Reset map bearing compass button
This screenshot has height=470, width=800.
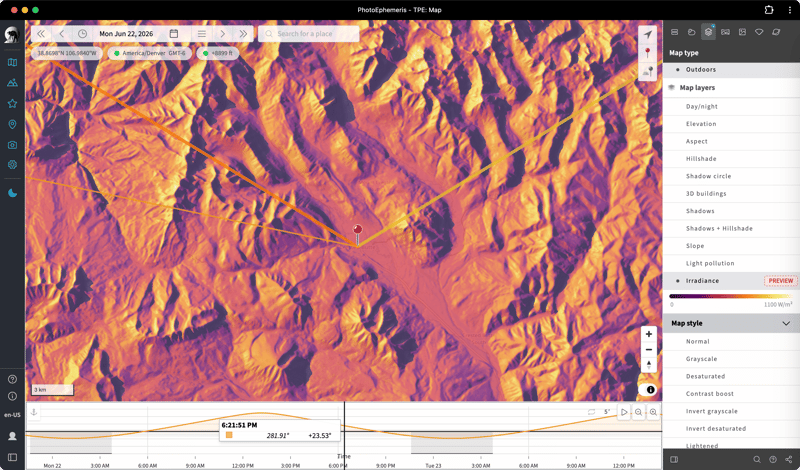(648, 365)
